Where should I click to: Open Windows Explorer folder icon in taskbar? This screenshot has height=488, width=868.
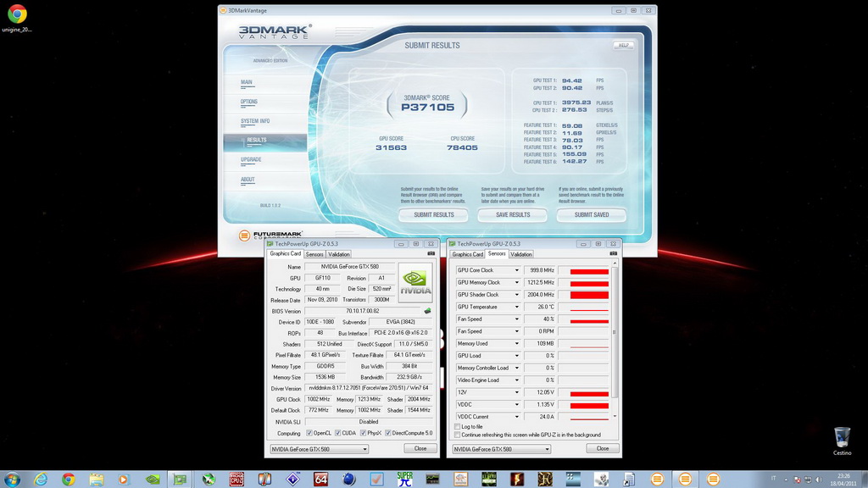pos(97,480)
